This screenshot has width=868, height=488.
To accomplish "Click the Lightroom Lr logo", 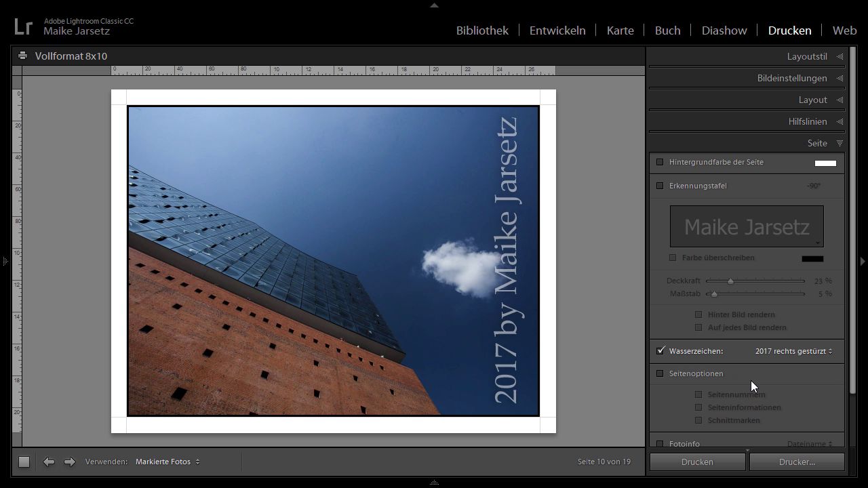I will point(23,26).
